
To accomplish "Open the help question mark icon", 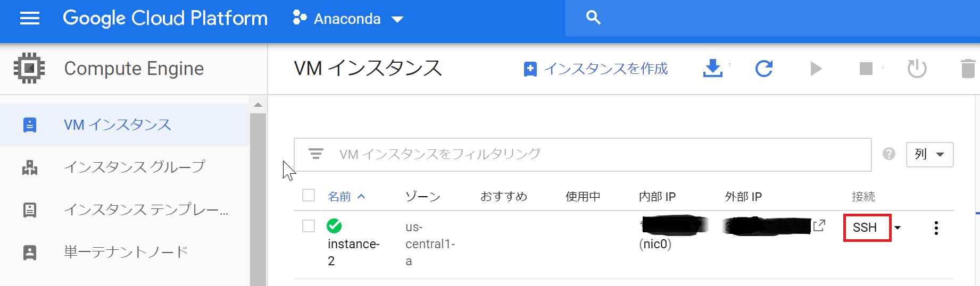I will (x=888, y=154).
